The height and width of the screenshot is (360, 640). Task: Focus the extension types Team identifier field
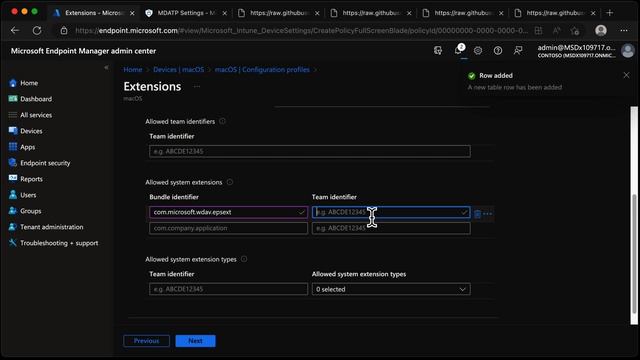point(229,289)
